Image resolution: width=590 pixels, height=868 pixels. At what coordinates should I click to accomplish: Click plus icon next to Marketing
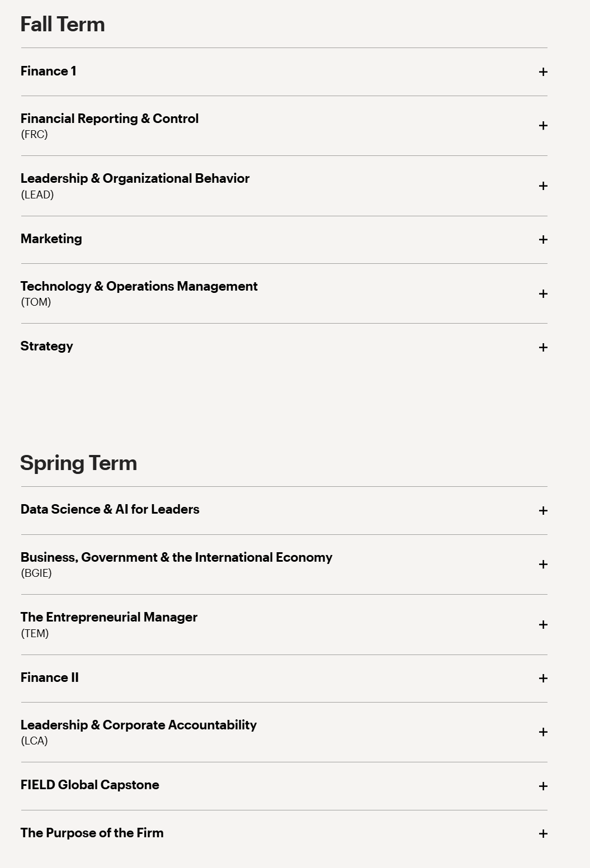pos(542,240)
